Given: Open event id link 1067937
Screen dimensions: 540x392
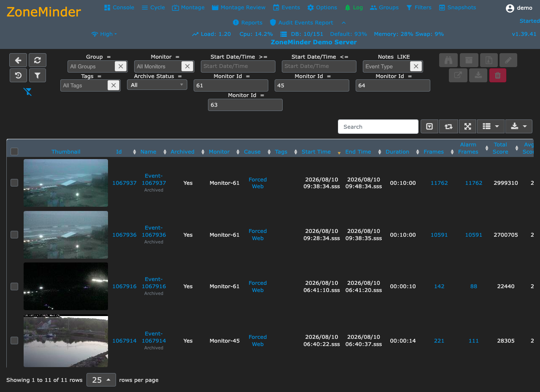Looking at the screenshot, I should pos(124,183).
